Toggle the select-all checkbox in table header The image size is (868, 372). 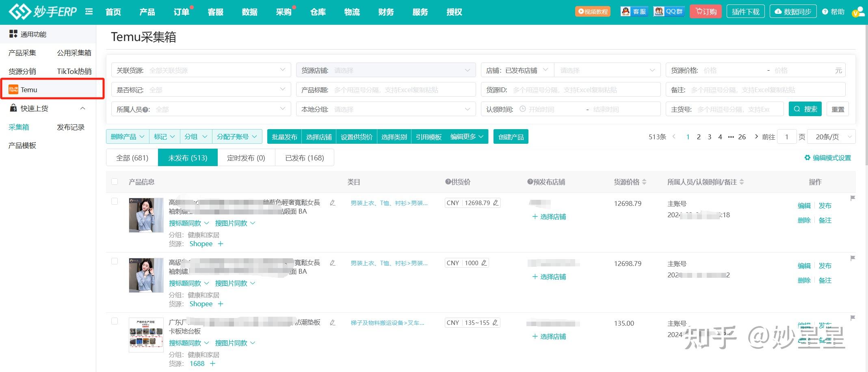coord(115,182)
